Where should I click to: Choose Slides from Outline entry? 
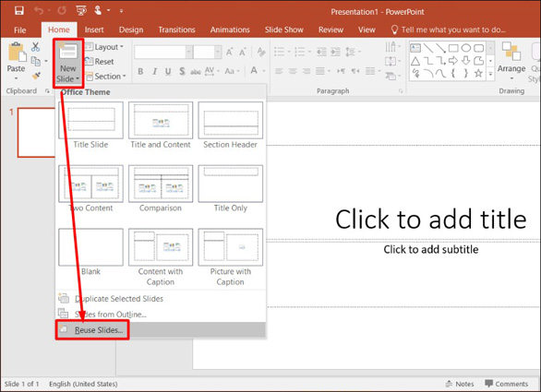click(x=161, y=315)
